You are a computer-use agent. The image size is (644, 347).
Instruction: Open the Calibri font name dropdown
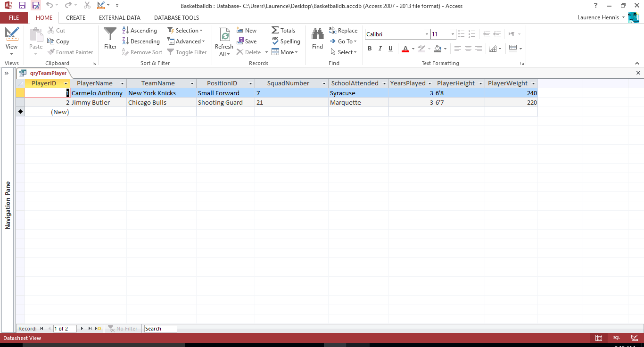click(x=427, y=34)
